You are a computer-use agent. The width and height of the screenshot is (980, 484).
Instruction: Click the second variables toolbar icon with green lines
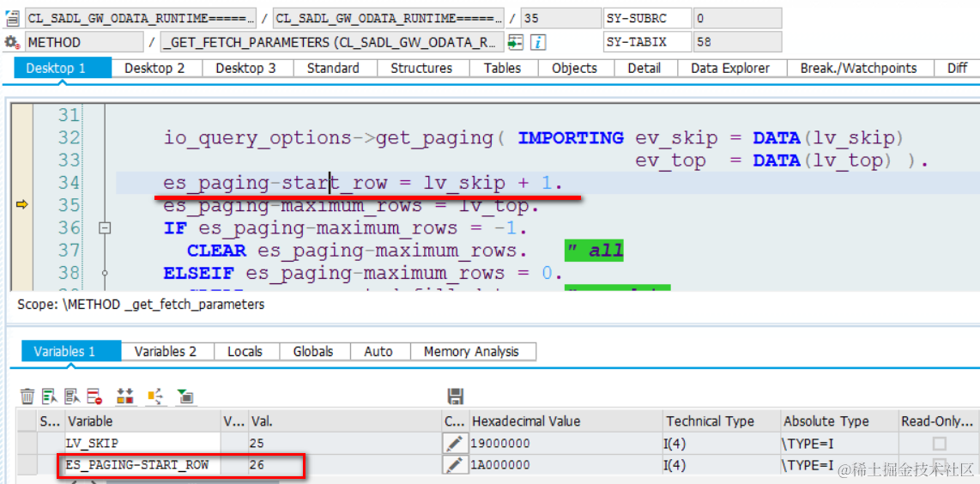(x=50, y=396)
